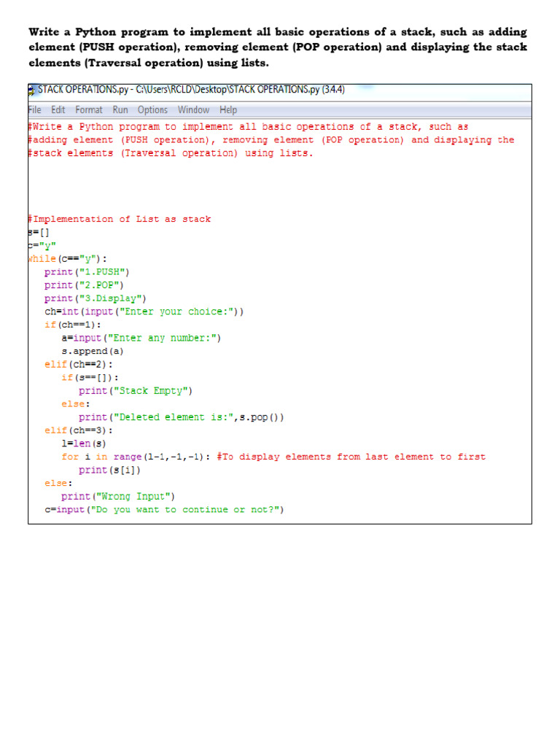
Task: Open the Edit menu
Action: [x=58, y=110]
